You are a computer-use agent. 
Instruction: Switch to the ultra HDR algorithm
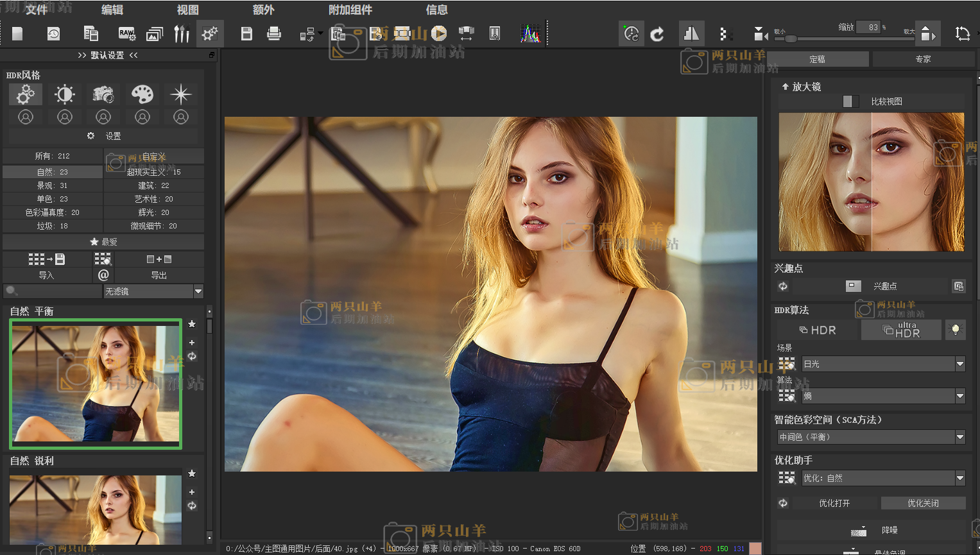pyautogui.click(x=901, y=330)
